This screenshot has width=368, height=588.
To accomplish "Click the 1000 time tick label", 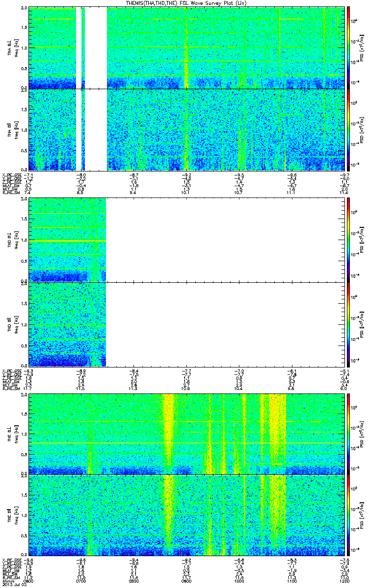I will (239, 582).
